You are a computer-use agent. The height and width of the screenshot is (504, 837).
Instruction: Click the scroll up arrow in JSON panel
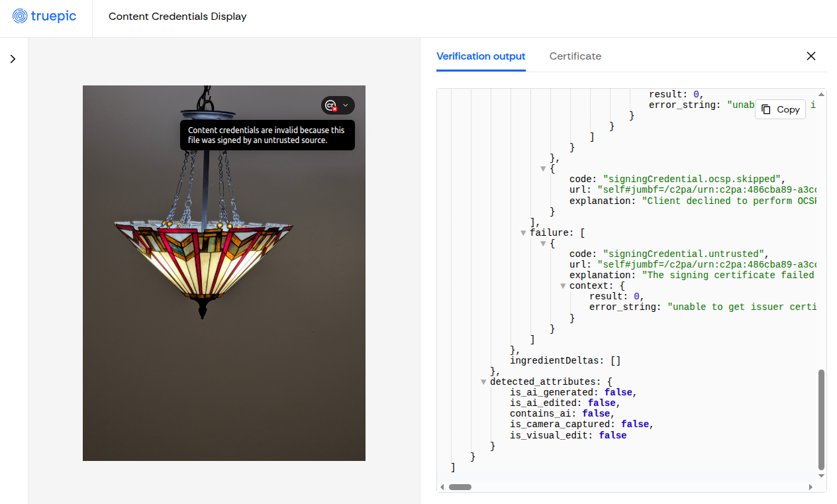pos(821,95)
